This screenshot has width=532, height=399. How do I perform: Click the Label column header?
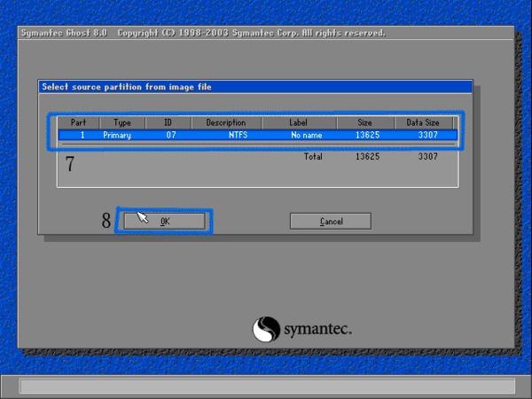tap(299, 122)
